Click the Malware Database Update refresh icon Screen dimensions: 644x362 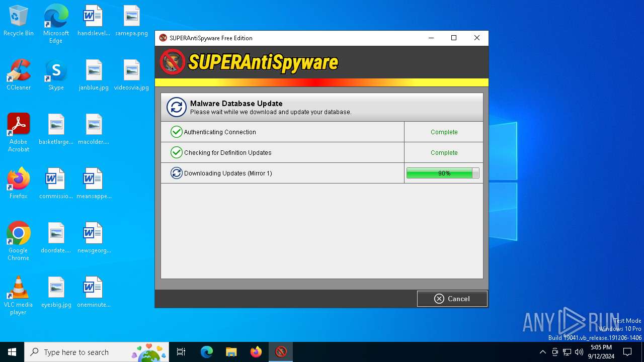177,107
